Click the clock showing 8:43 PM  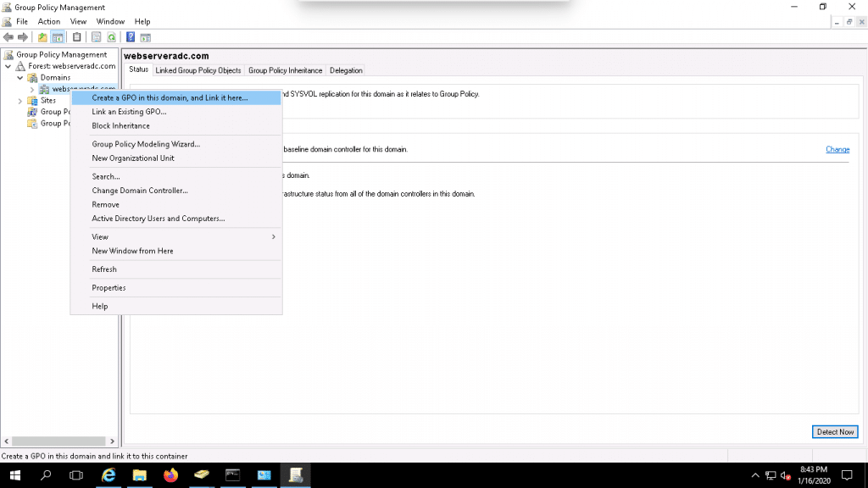(814, 475)
